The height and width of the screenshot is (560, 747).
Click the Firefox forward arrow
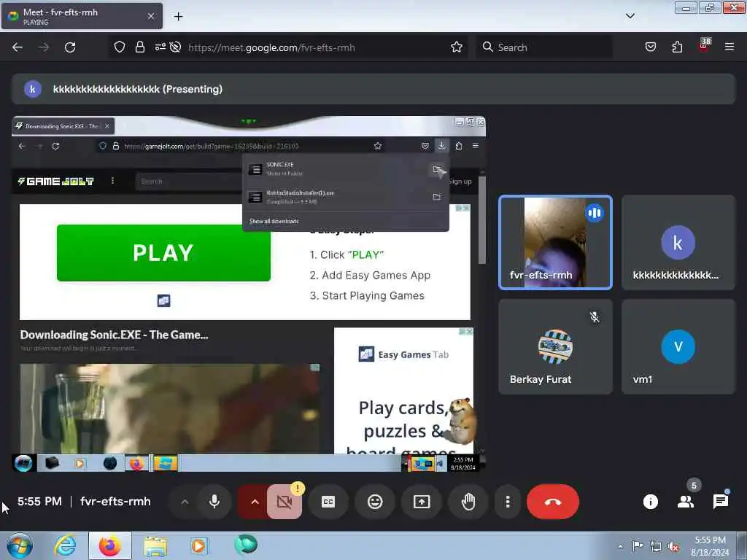tap(44, 47)
